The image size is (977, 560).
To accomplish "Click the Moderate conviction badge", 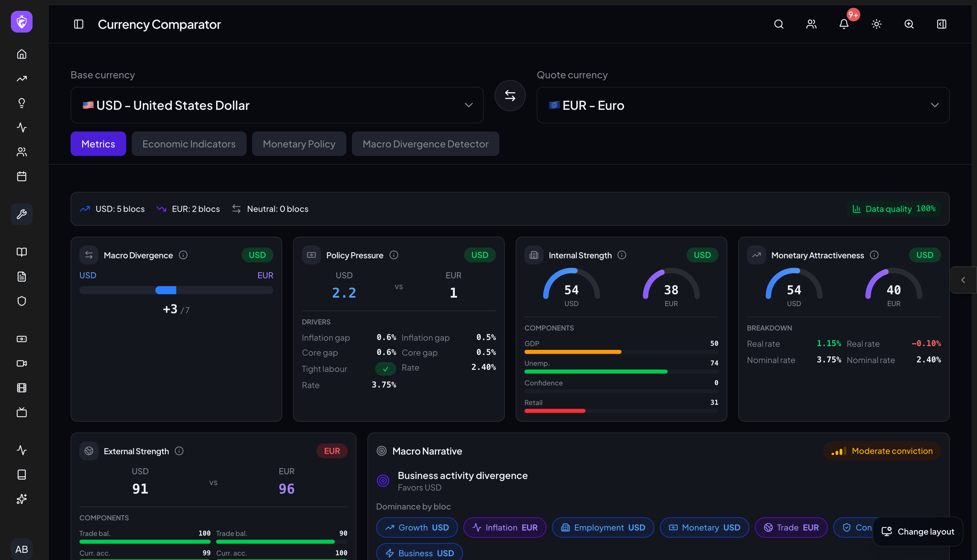I will tap(882, 451).
